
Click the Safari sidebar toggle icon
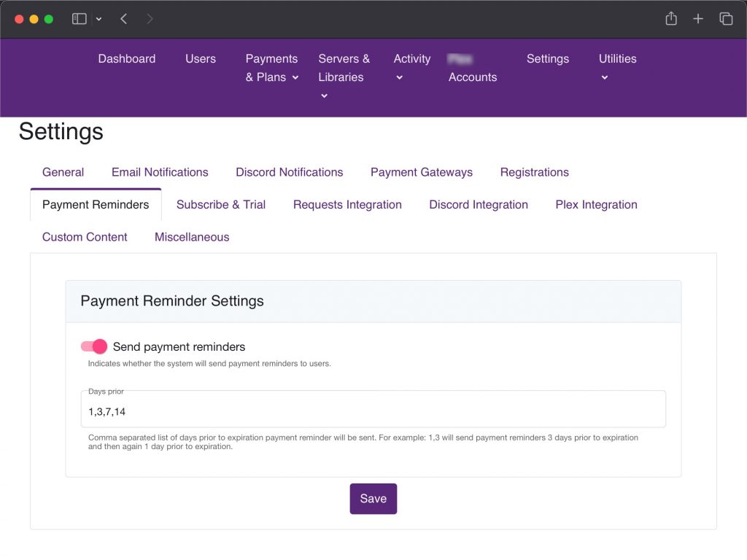coord(80,19)
